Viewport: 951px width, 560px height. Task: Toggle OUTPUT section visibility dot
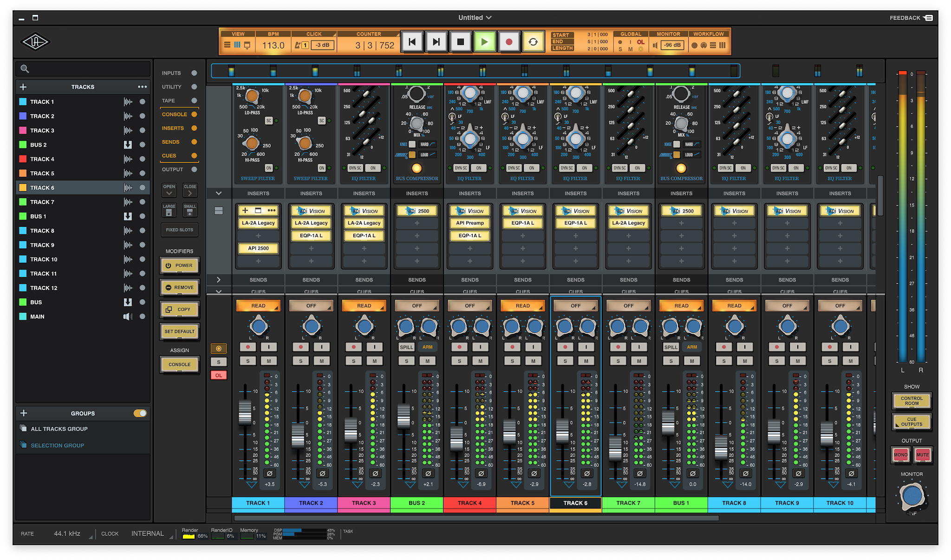pos(194,169)
